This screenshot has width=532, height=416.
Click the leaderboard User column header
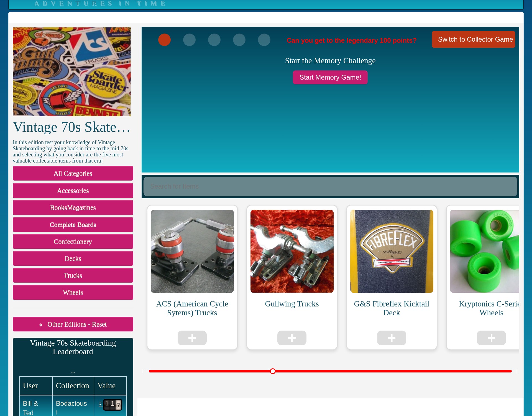click(36, 385)
